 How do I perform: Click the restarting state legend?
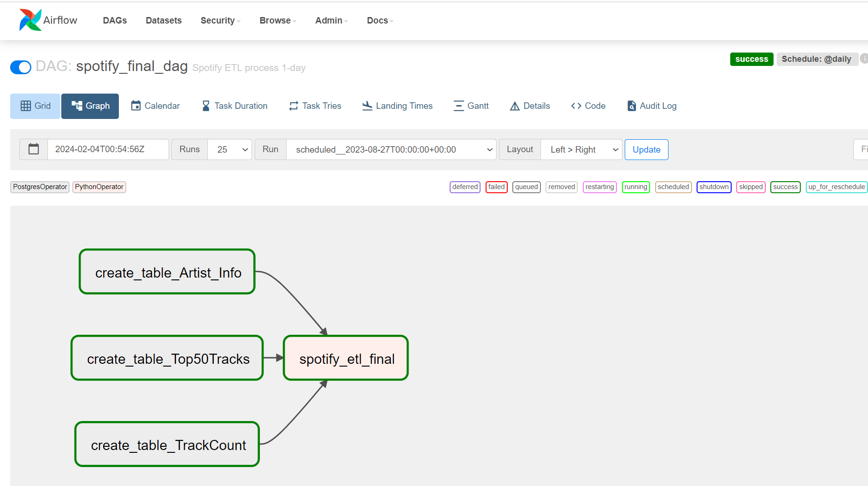(x=599, y=187)
